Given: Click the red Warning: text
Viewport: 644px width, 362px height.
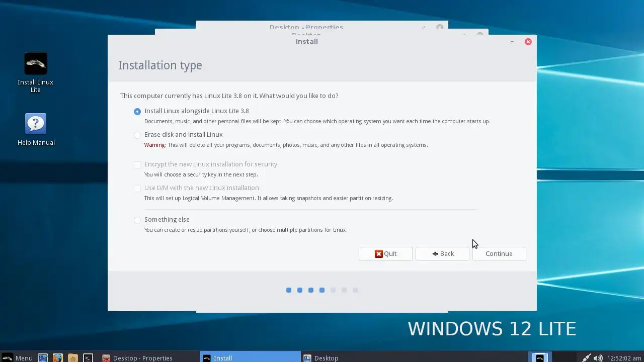Looking at the screenshot, I should (x=155, y=145).
